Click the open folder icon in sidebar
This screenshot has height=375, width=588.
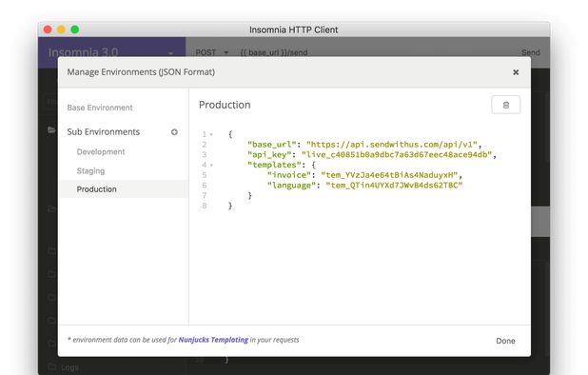click(51, 130)
